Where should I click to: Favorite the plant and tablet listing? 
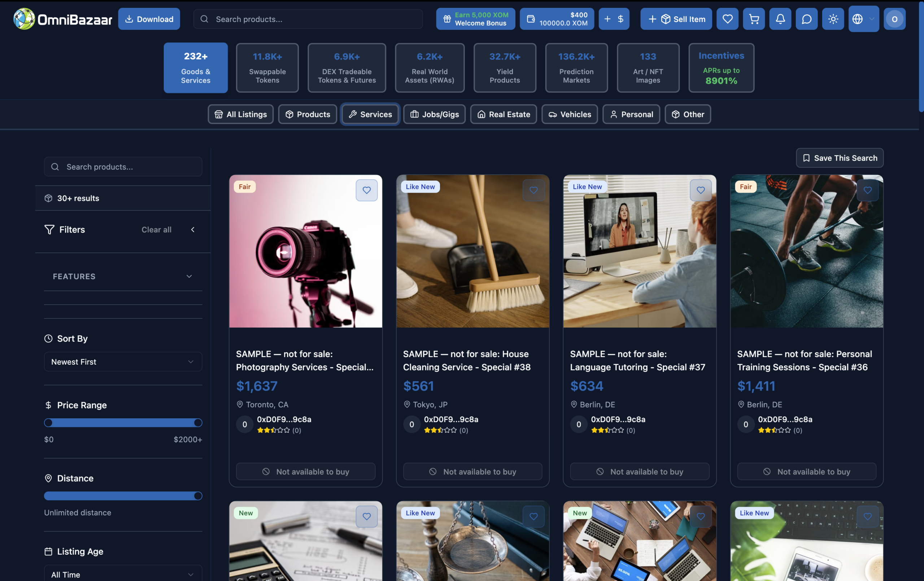pyautogui.click(x=868, y=516)
